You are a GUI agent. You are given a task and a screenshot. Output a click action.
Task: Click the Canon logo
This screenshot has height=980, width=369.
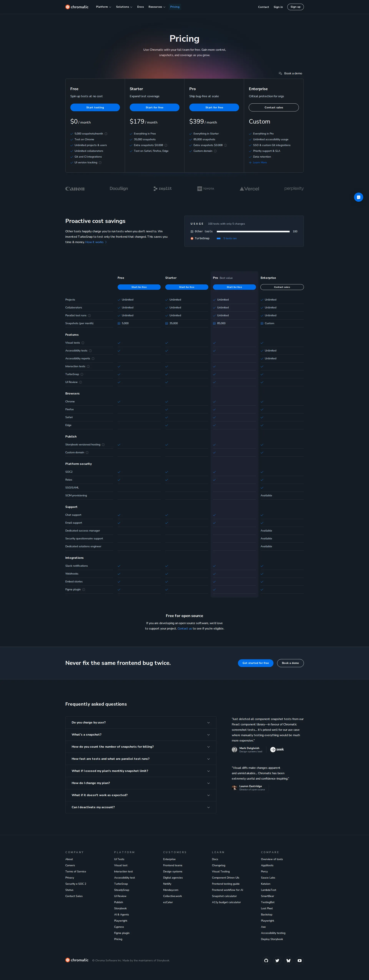click(x=75, y=189)
